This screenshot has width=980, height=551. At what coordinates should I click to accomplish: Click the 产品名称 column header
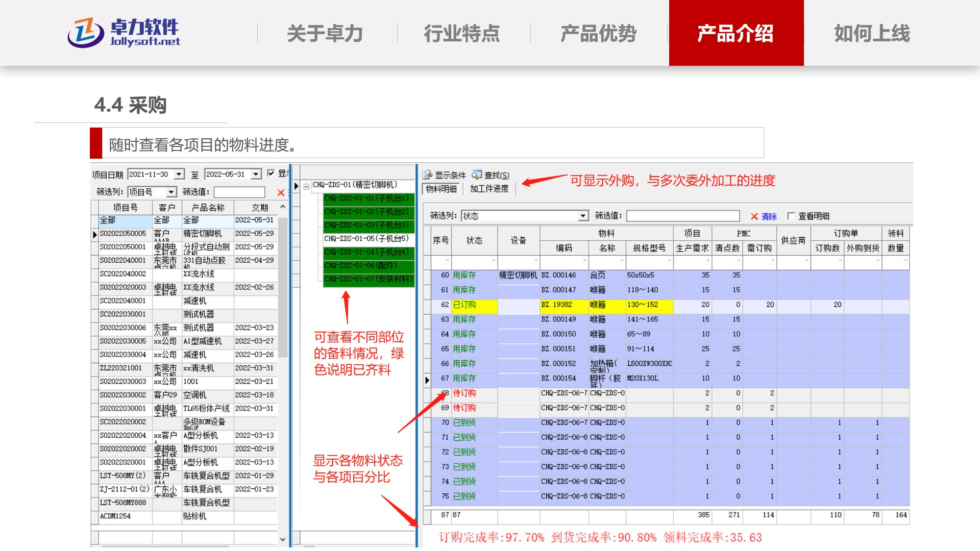208,208
